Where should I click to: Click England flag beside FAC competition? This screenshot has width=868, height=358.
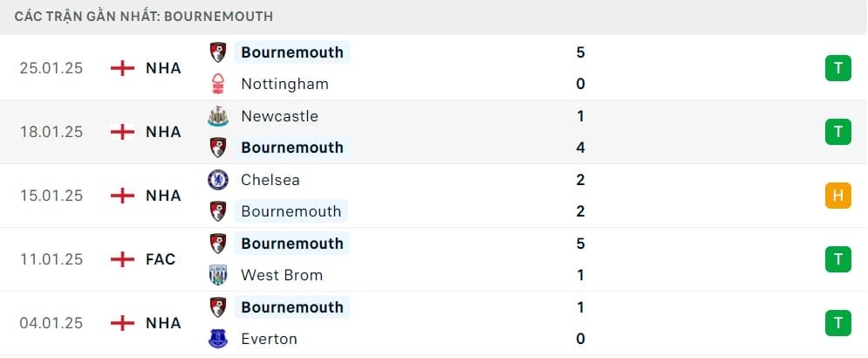click(x=123, y=258)
